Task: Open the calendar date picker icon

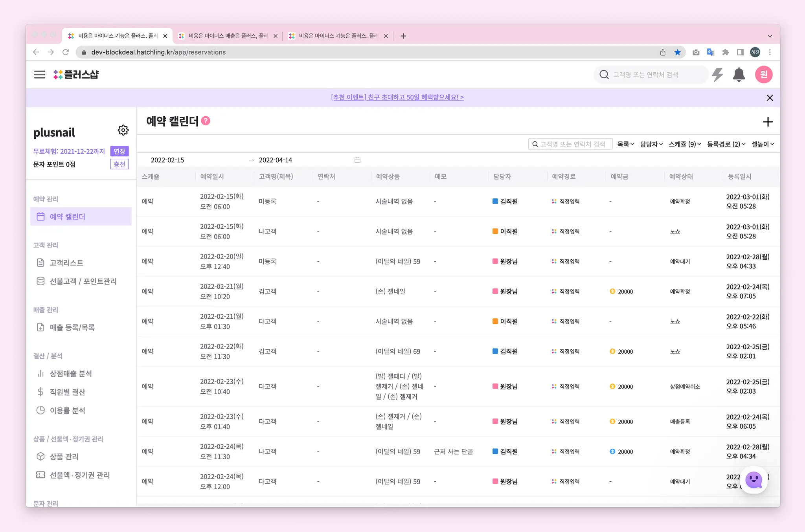Action: coord(357,160)
